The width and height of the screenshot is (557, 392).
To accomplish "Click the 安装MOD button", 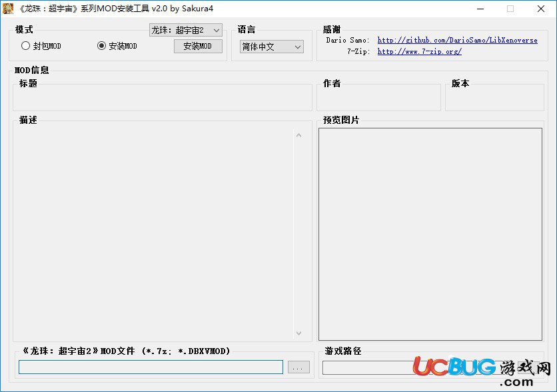I will point(198,46).
